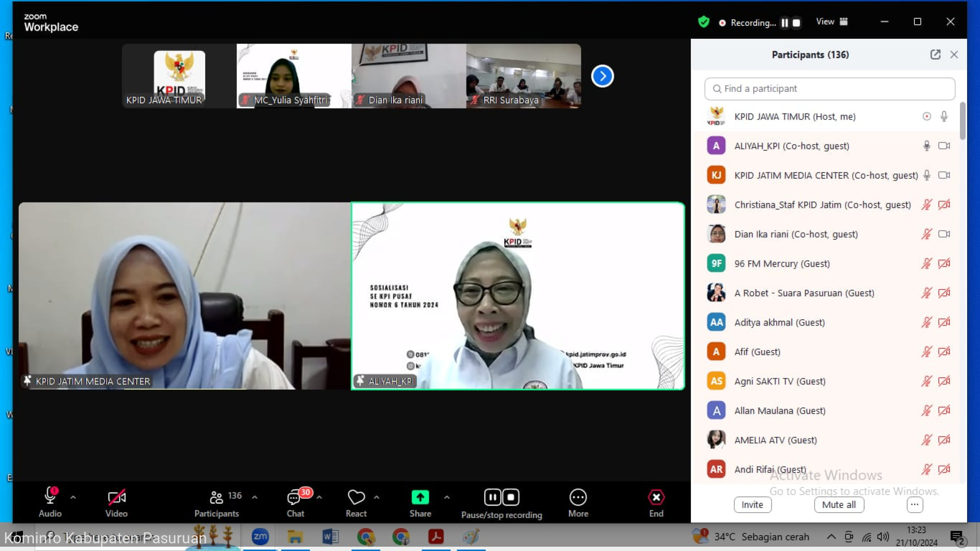Click the green encryption shield icon

[x=703, y=22]
